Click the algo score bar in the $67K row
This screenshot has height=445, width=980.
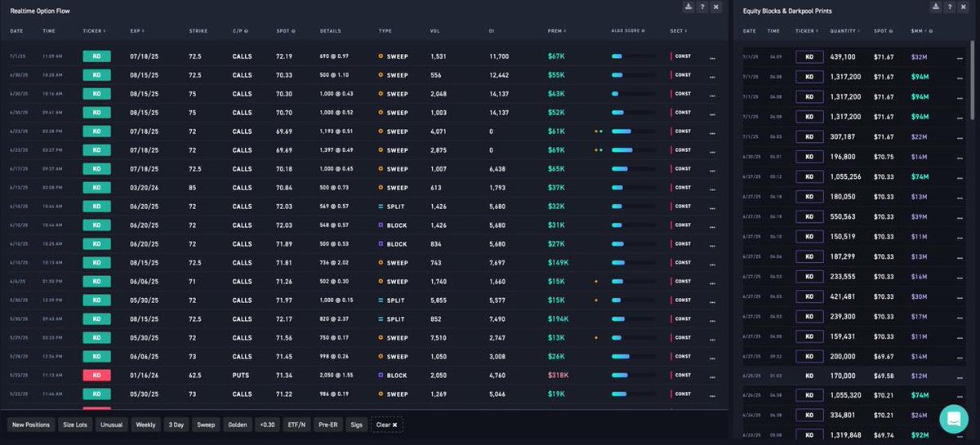634,57
